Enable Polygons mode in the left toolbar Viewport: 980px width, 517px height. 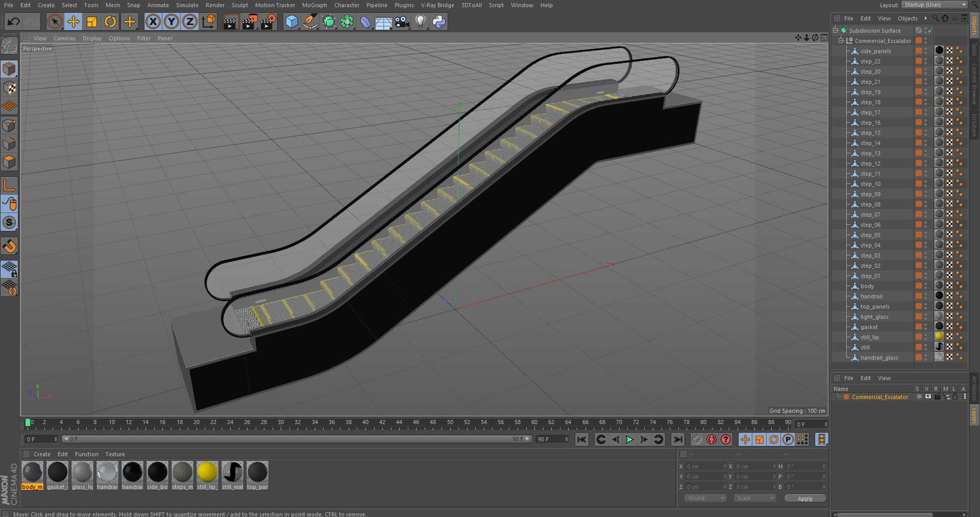(9, 162)
